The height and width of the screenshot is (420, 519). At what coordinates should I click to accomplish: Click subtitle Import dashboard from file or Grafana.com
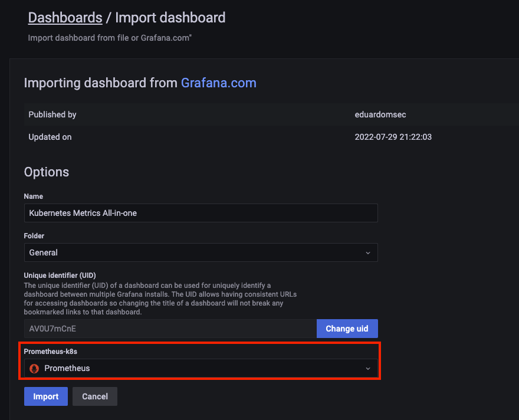click(x=110, y=38)
